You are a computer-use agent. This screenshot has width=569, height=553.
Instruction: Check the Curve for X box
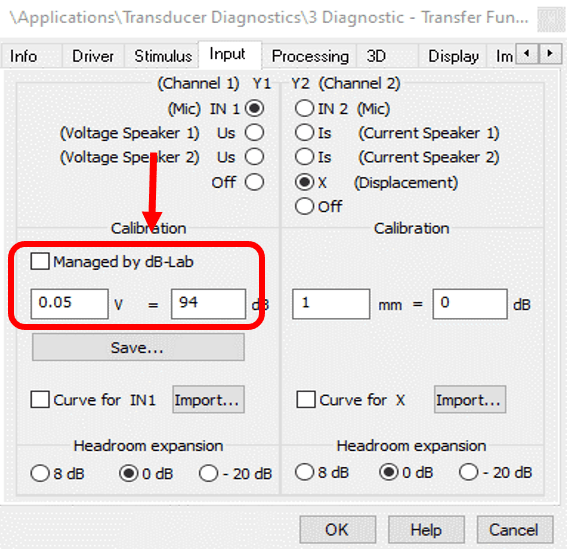pos(306,400)
